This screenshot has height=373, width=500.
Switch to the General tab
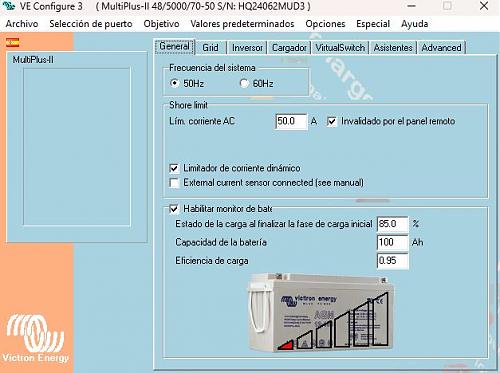(174, 46)
